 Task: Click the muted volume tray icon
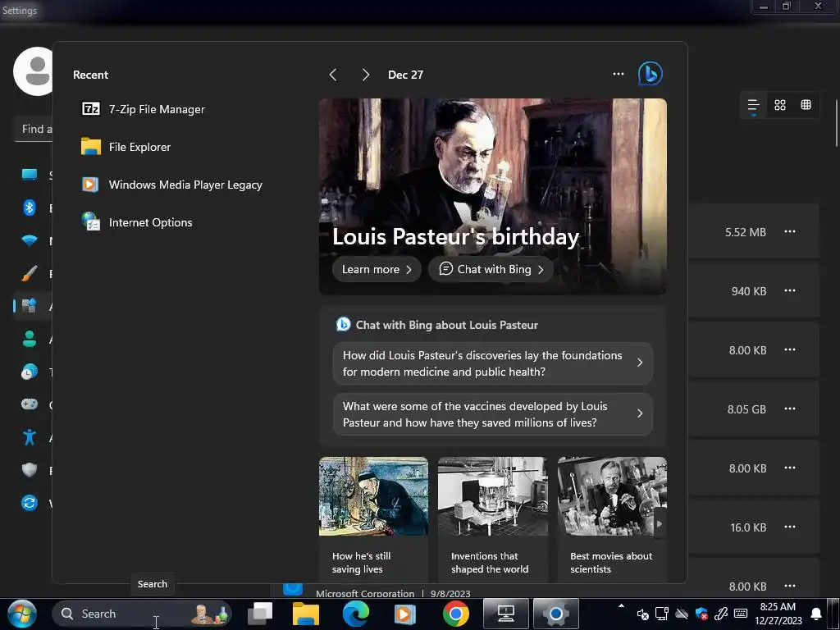pyautogui.click(x=643, y=614)
